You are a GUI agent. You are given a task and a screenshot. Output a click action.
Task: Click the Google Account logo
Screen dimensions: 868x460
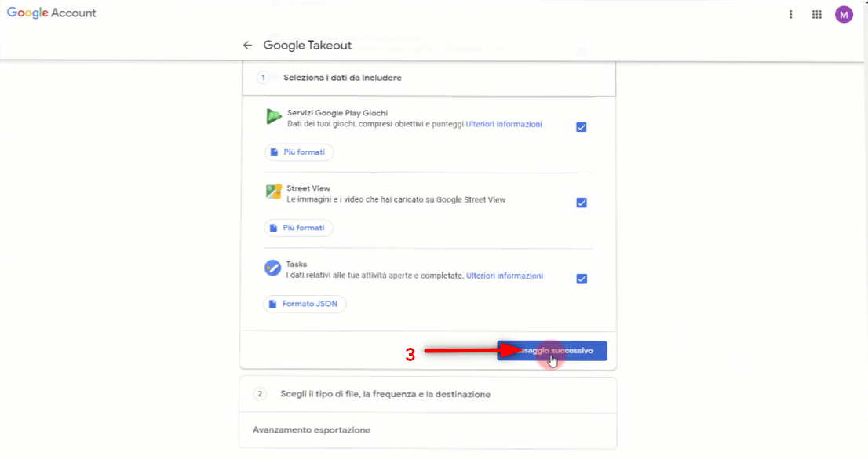[51, 13]
